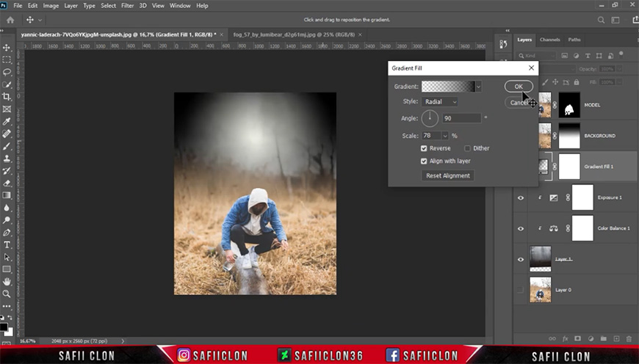Switch to the Channels tab
The image size is (639, 364).
[x=549, y=40]
